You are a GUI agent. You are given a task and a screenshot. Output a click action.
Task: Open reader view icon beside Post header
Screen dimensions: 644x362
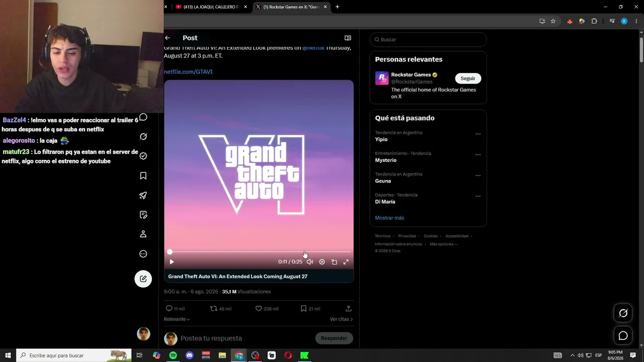[x=348, y=38]
